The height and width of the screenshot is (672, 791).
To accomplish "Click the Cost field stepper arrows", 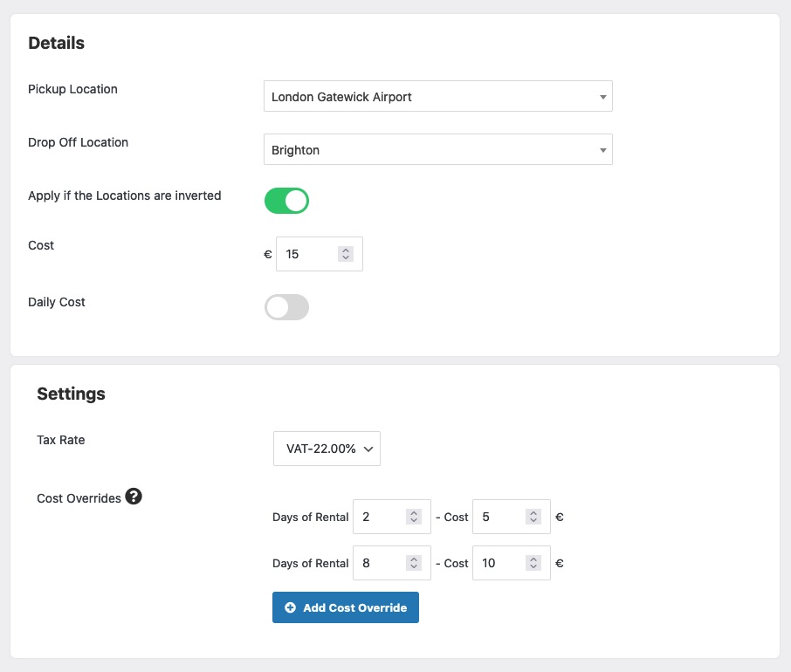I will (346, 254).
